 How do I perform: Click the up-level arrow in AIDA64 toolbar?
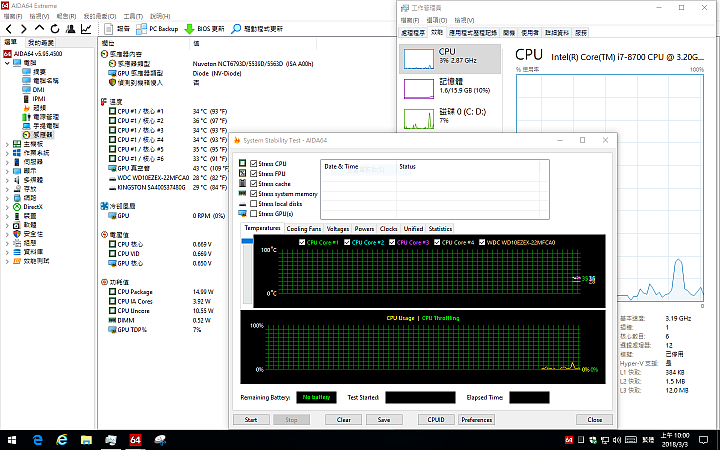(x=39, y=28)
